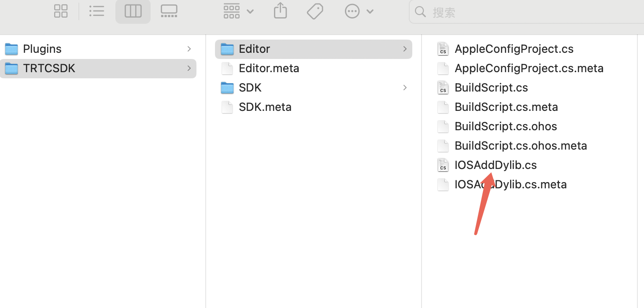Image resolution: width=644 pixels, height=308 pixels.
Task: Click the SDK folder icon
Action: pyautogui.click(x=227, y=88)
